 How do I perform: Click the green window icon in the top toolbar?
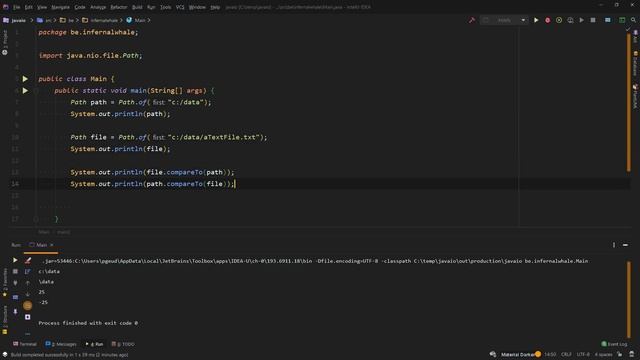coord(622,20)
